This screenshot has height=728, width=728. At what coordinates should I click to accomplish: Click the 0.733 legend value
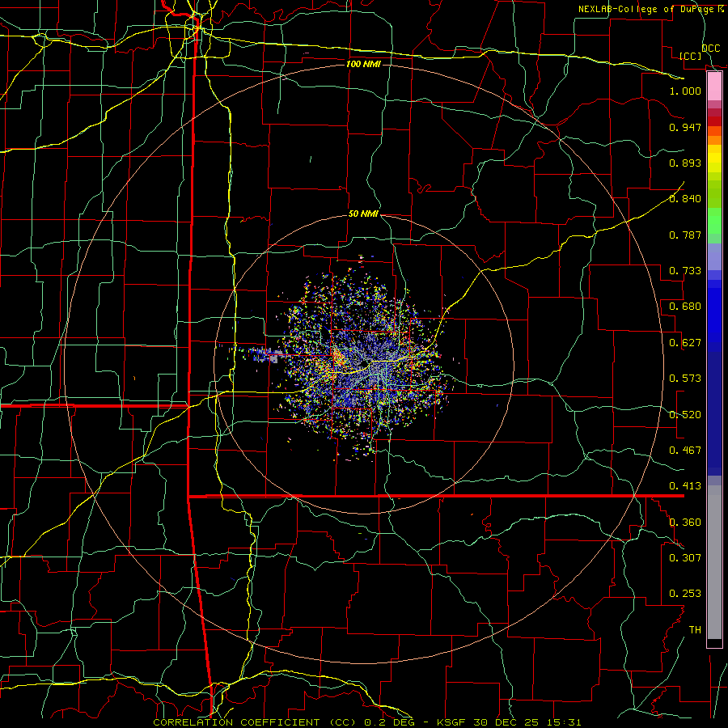click(x=685, y=271)
